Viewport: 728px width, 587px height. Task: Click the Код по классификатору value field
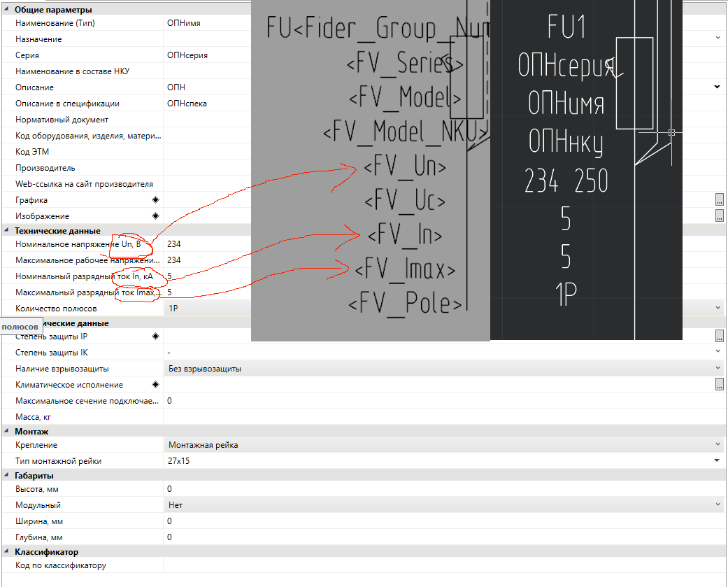441,565
